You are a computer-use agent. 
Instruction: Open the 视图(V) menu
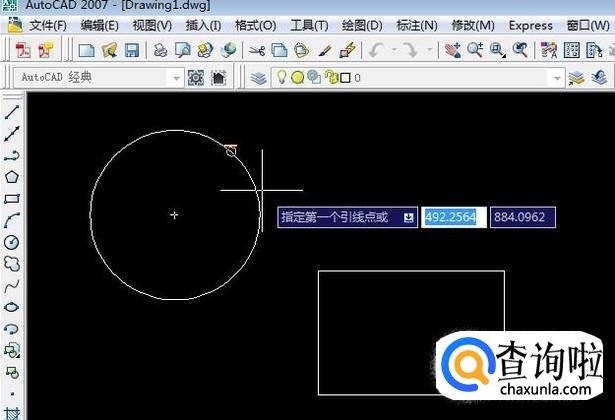tap(152, 26)
